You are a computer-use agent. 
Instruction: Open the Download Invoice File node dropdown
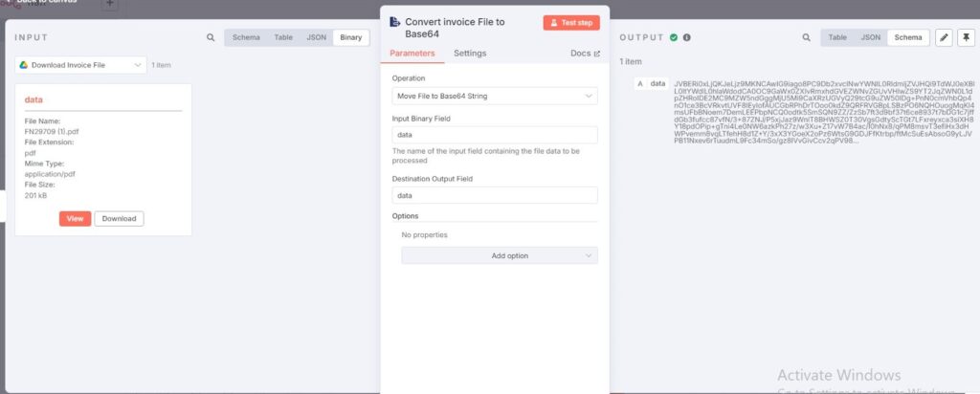click(80, 65)
